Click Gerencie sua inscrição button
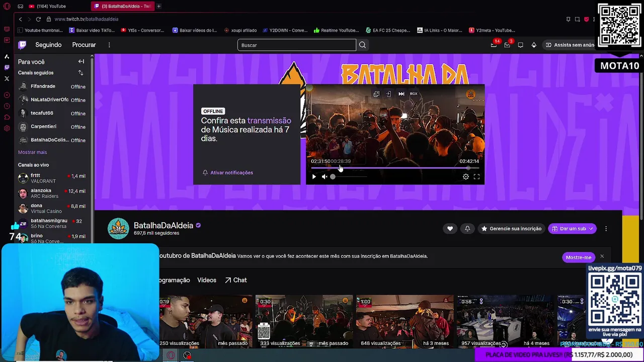 (512, 228)
